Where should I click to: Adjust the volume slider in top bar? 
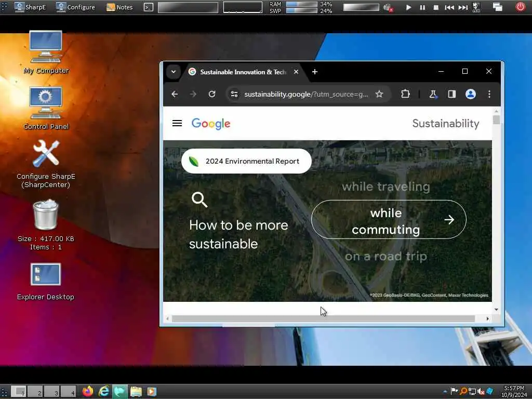tap(361, 7)
